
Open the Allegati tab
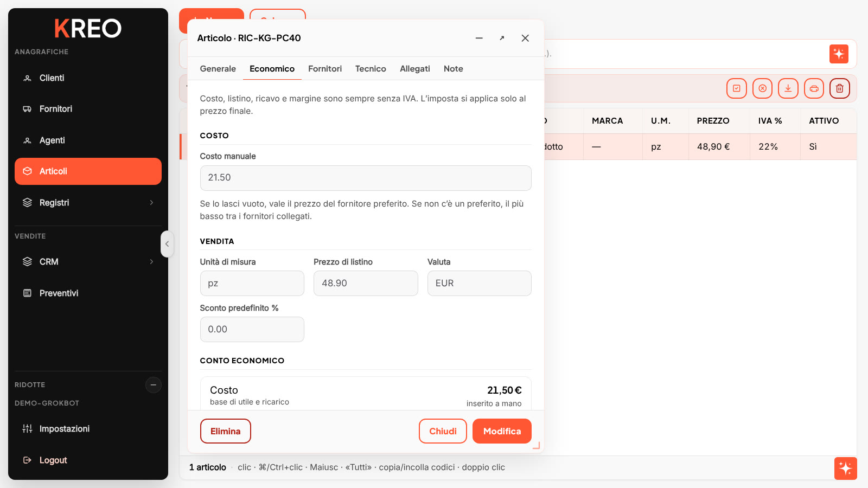click(x=415, y=69)
